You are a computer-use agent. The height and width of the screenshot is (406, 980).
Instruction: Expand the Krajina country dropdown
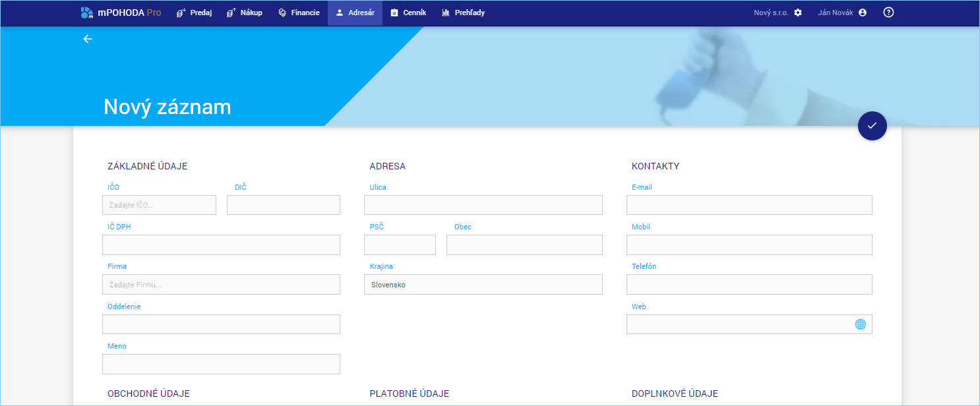click(x=483, y=285)
